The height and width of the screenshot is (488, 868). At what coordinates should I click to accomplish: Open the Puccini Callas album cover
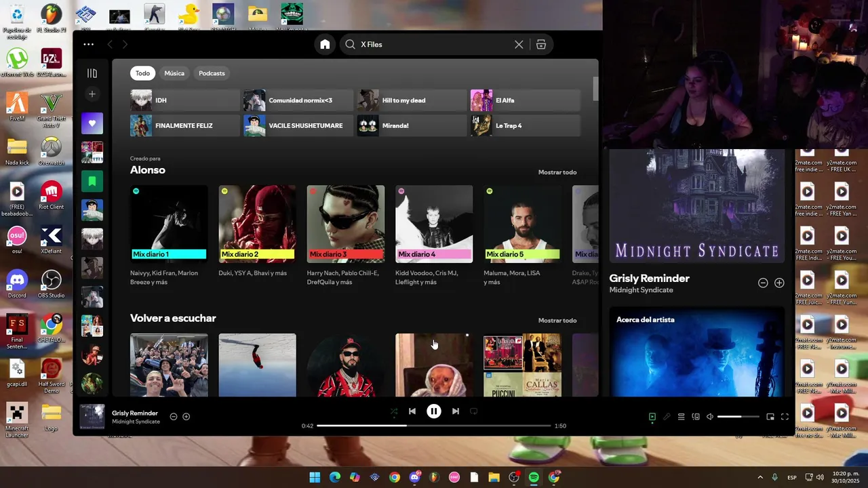pyautogui.click(x=522, y=365)
